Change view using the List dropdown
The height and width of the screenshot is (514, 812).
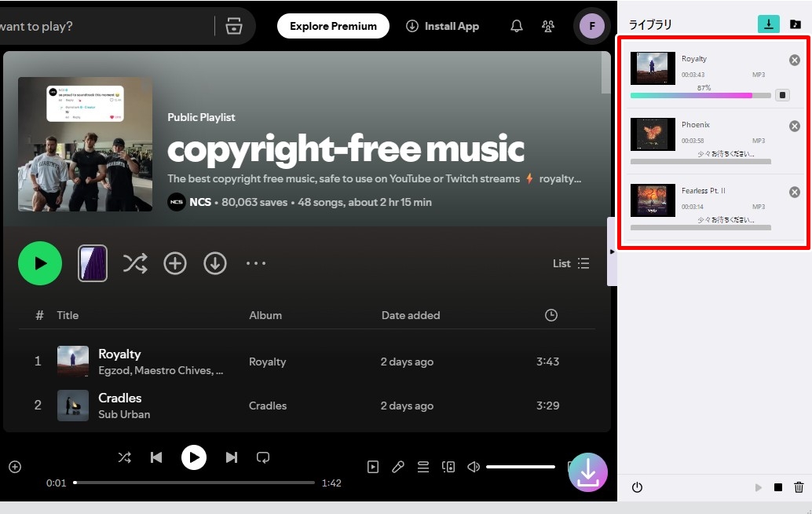[x=571, y=264]
